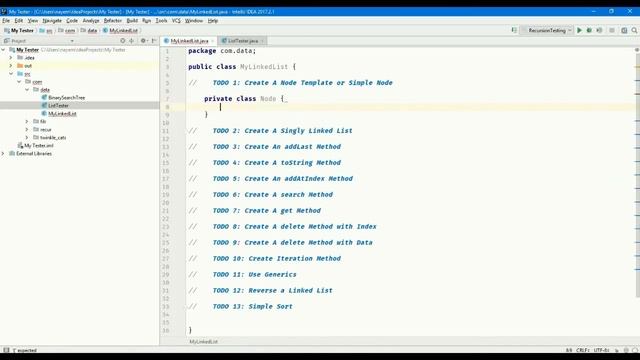
Task: Click My Tester breadcrumb in navigation bar
Action: click(x=19, y=31)
